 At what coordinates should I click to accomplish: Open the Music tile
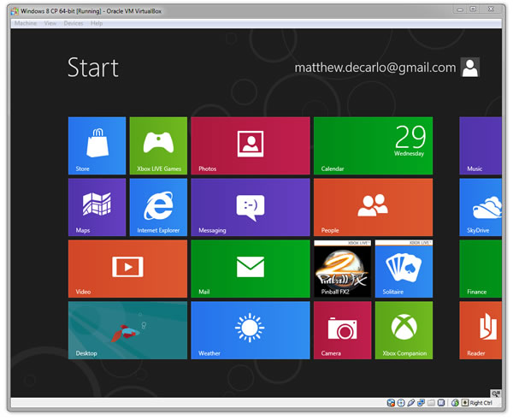pos(481,145)
